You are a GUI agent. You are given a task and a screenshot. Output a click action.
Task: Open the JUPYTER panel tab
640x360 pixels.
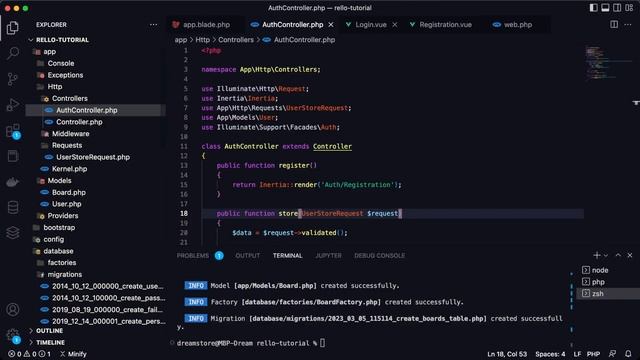pyautogui.click(x=328, y=256)
